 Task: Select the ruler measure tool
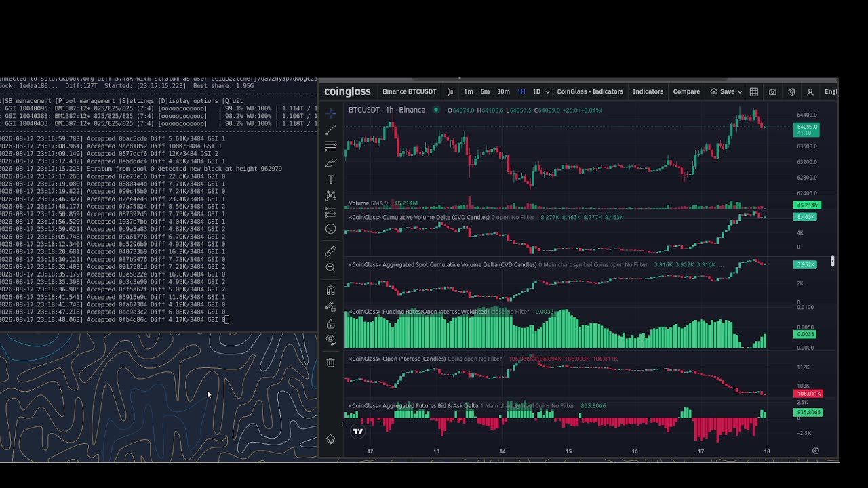pyautogui.click(x=331, y=251)
